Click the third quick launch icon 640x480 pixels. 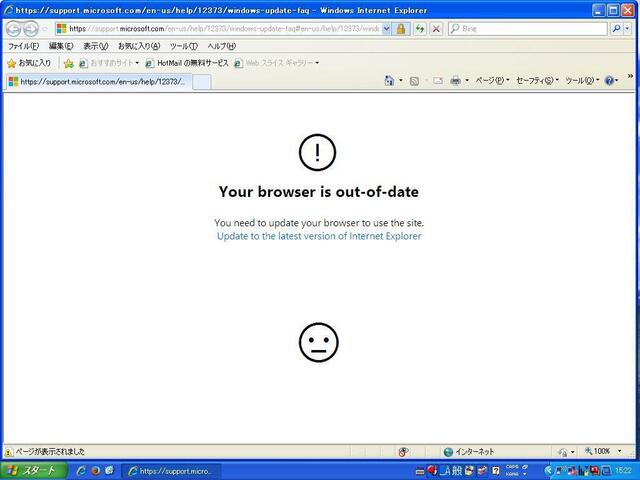point(109,471)
